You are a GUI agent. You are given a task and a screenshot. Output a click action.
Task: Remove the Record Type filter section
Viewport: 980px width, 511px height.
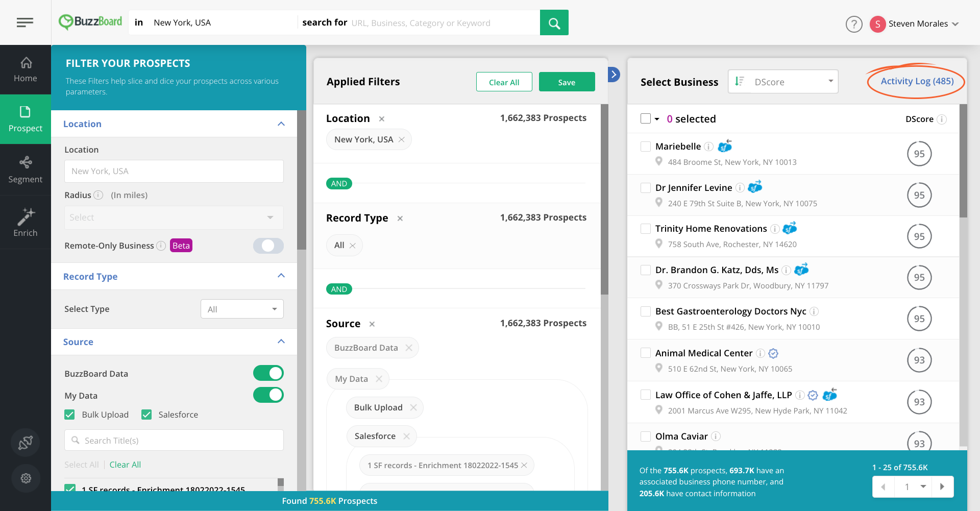[400, 218]
